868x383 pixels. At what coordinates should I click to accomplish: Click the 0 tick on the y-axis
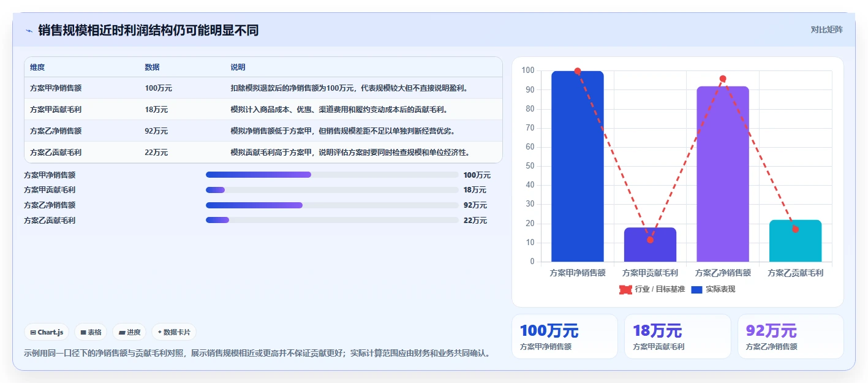(x=532, y=262)
